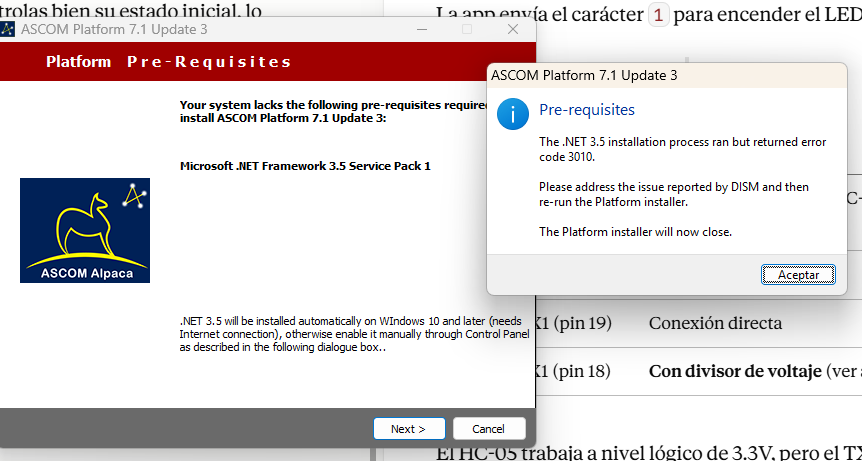Click 'El HC-05 trabaja a nivel lógico' sentence
This screenshot has width=862, height=461.
point(649,452)
